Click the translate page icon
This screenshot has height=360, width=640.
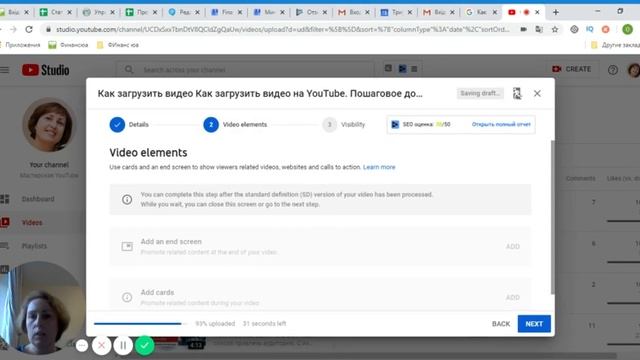539,29
